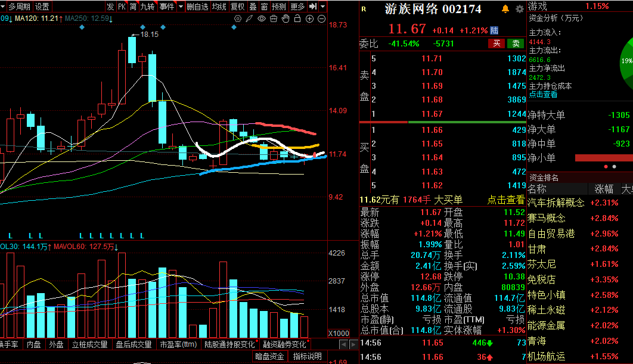Screen dimensions: 633x364
Task: Click the red 买 buy button
Action: (497, 43)
